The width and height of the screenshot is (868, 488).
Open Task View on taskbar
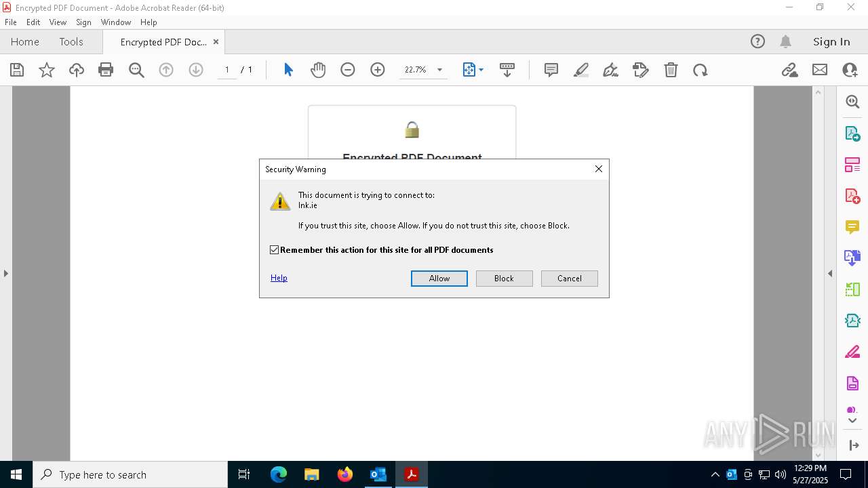click(244, 474)
